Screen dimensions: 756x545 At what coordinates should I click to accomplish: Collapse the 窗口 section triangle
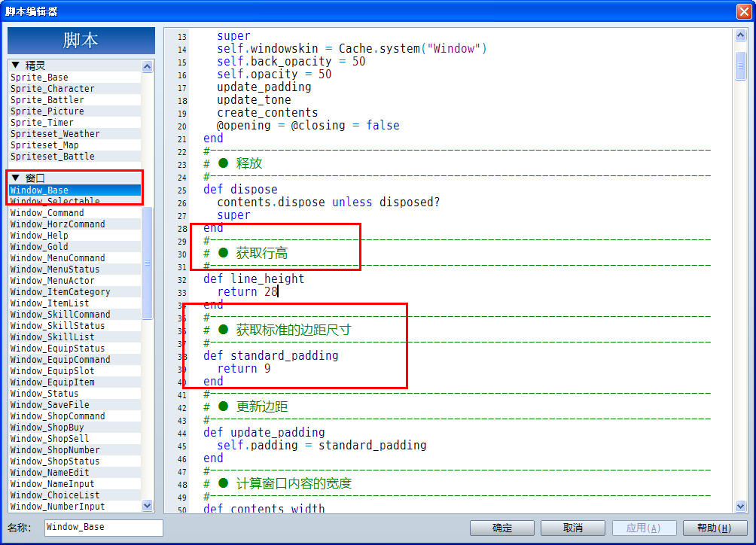click(15, 178)
